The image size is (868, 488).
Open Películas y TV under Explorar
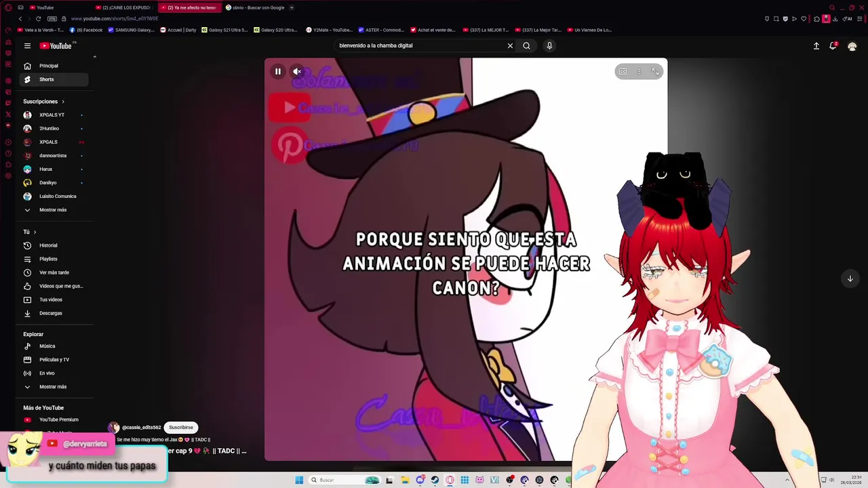pyautogui.click(x=54, y=360)
